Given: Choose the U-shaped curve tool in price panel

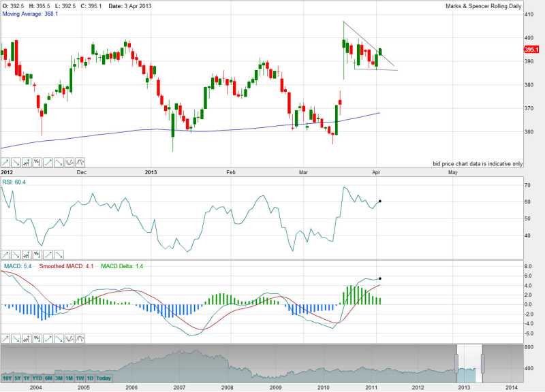Looking at the screenshot, I should pyautogui.click(x=69, y=162).
